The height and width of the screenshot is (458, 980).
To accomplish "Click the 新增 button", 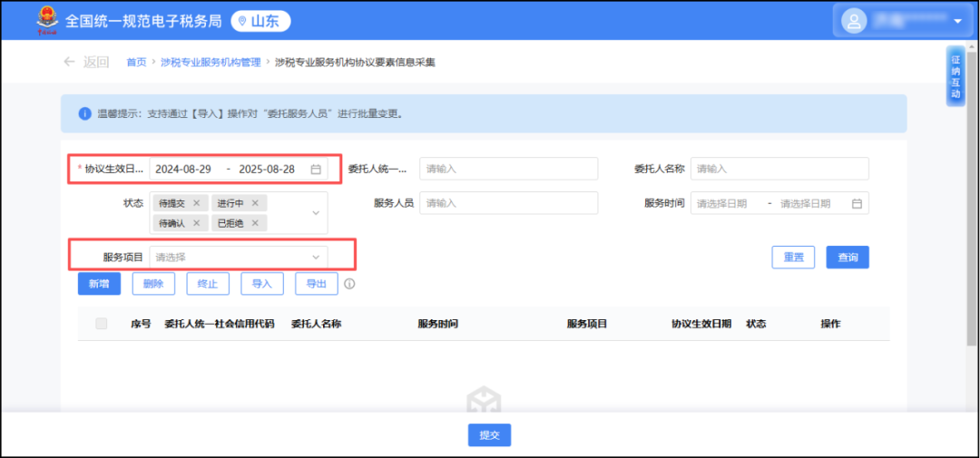I will [99, 284].
